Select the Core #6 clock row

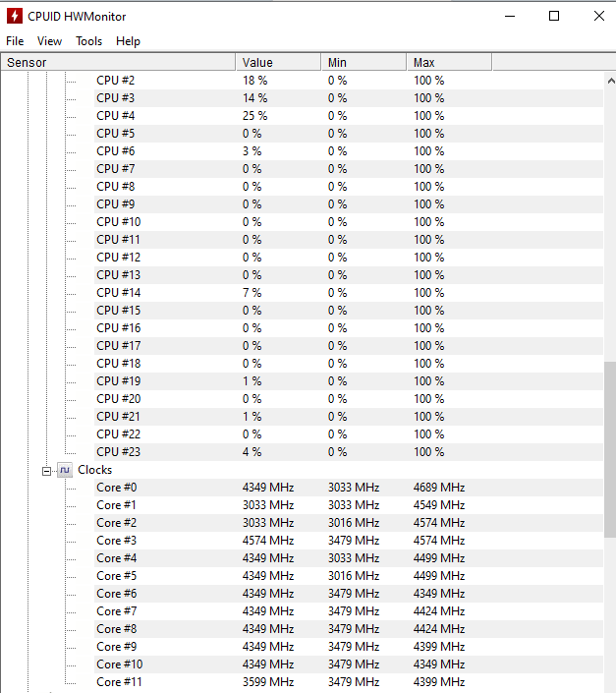[349, 594]
